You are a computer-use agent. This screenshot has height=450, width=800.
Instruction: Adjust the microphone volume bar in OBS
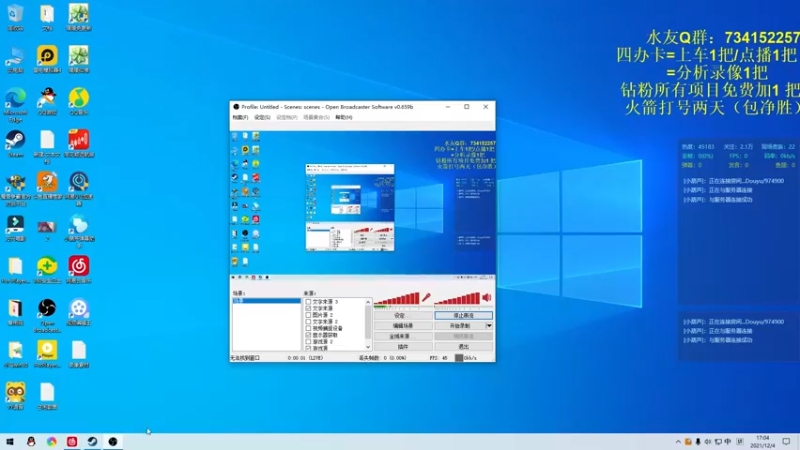(397, 298)
